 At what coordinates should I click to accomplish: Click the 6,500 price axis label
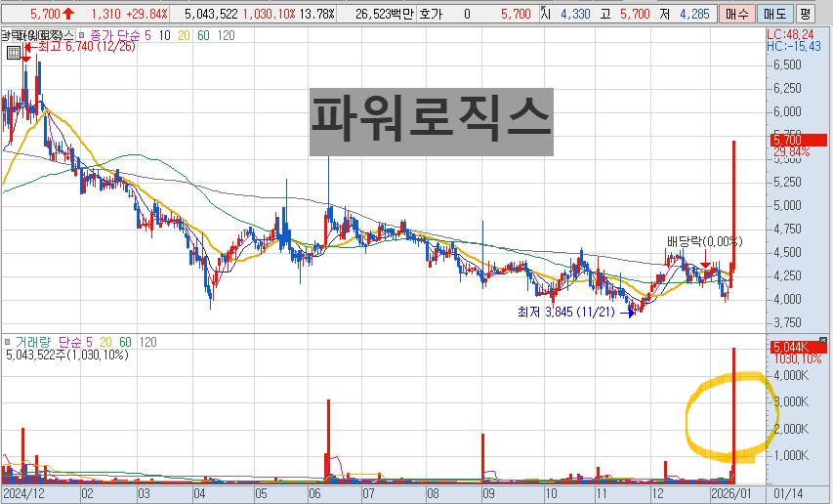tap(787, 64)
